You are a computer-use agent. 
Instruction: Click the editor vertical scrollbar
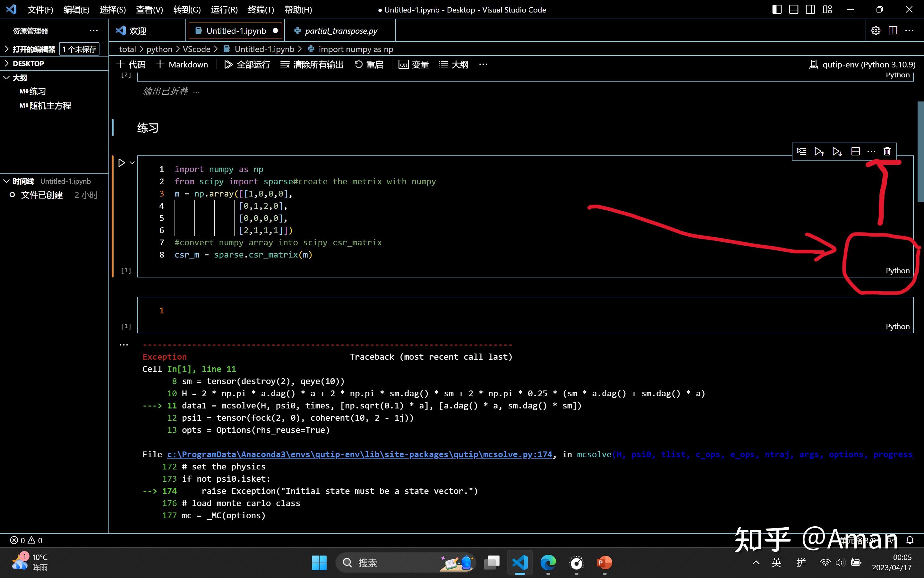[x=920, y=152]
